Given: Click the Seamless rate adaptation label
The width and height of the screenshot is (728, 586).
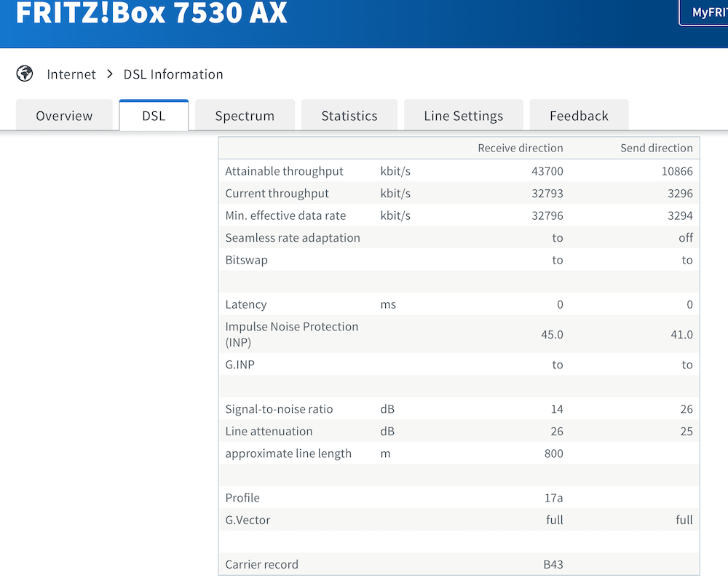Looking at the screenshot, I should (293, 238).
